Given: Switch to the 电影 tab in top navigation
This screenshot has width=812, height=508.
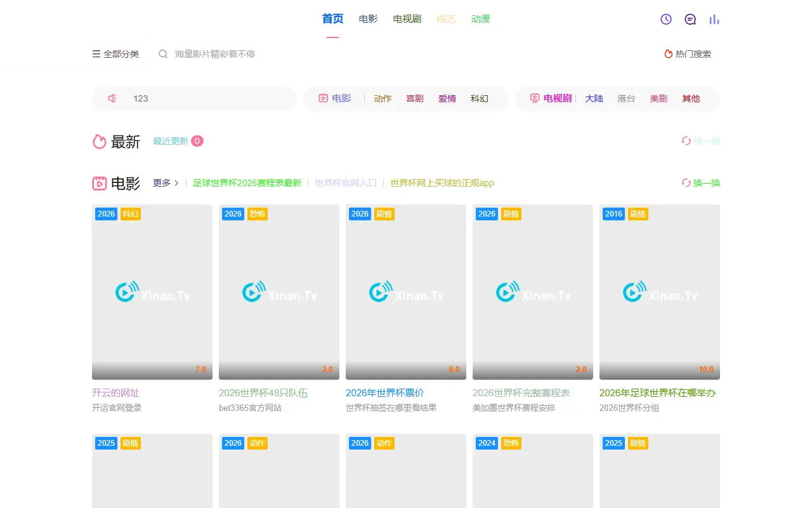Looking at the screenshot, I should [x=368, y=19].
